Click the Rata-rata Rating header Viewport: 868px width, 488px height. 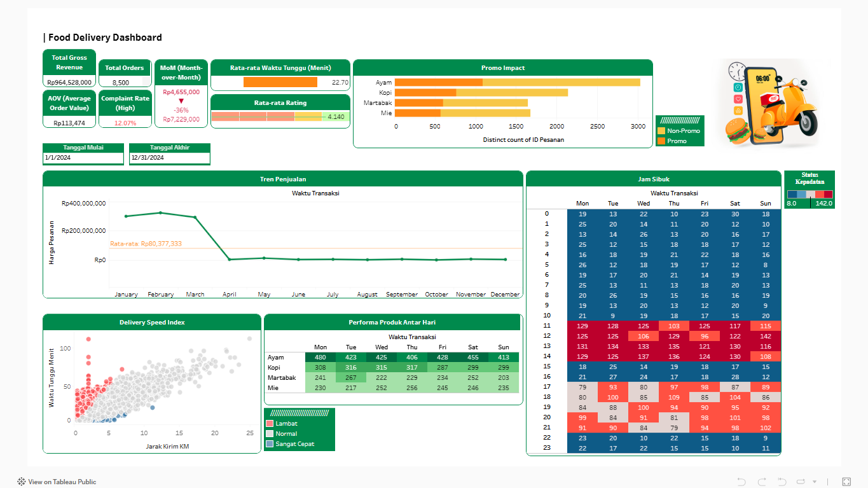(x=280, y=102)
